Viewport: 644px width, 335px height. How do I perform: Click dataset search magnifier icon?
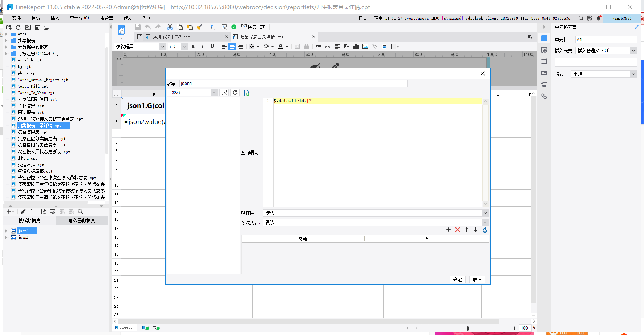[x=81, y=211]
